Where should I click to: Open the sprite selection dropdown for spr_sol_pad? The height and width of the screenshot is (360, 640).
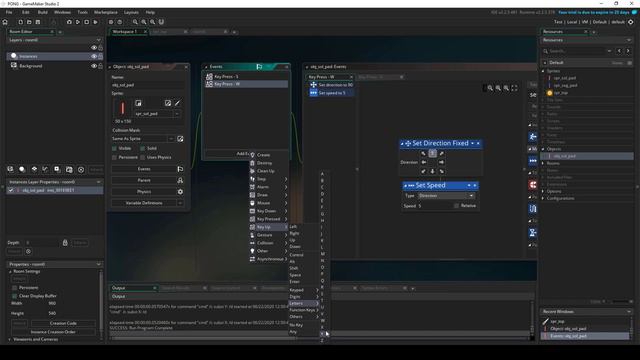(x=177, y=114)
